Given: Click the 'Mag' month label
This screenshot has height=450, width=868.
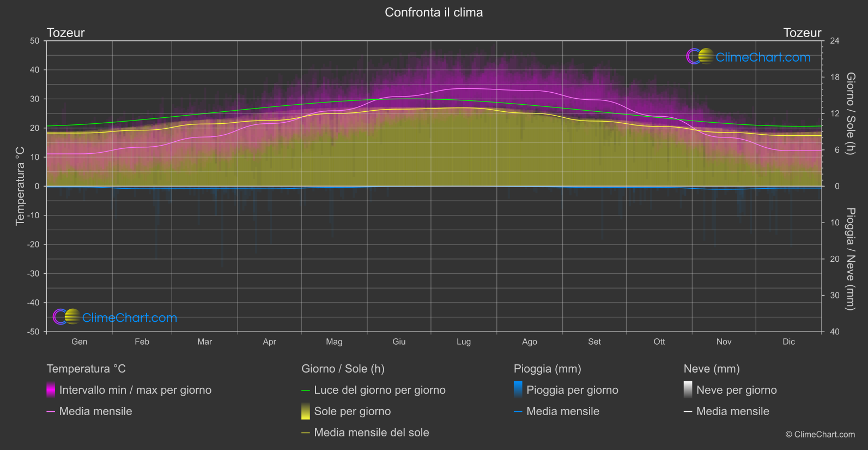Looking at the screenshot, I should coord(334,341).
